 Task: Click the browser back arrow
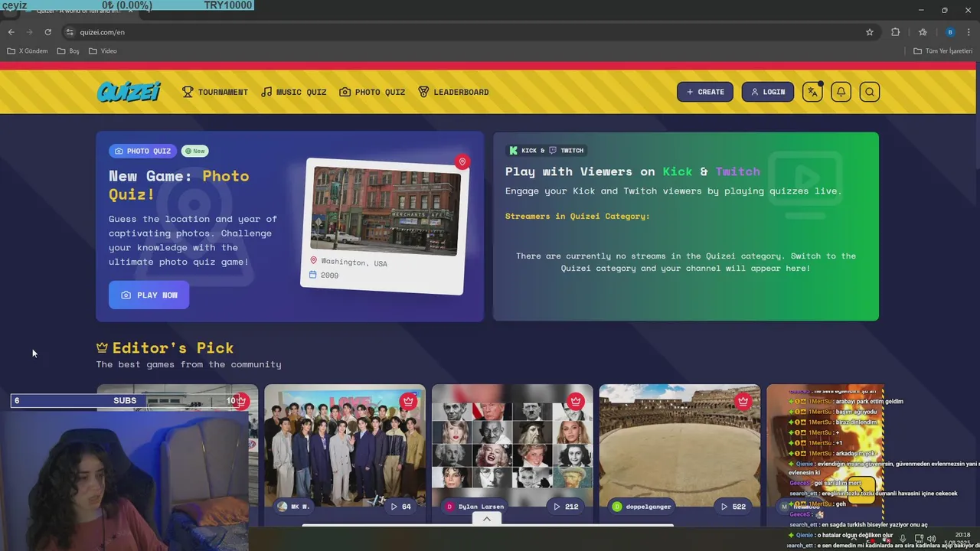click(x=11, y=32)
